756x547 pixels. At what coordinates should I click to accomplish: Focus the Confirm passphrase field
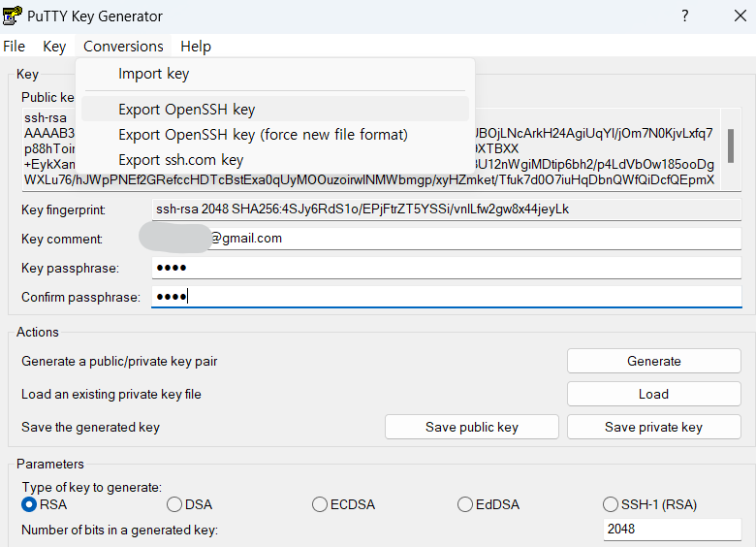pyautogui.click(x=447, y=297)
